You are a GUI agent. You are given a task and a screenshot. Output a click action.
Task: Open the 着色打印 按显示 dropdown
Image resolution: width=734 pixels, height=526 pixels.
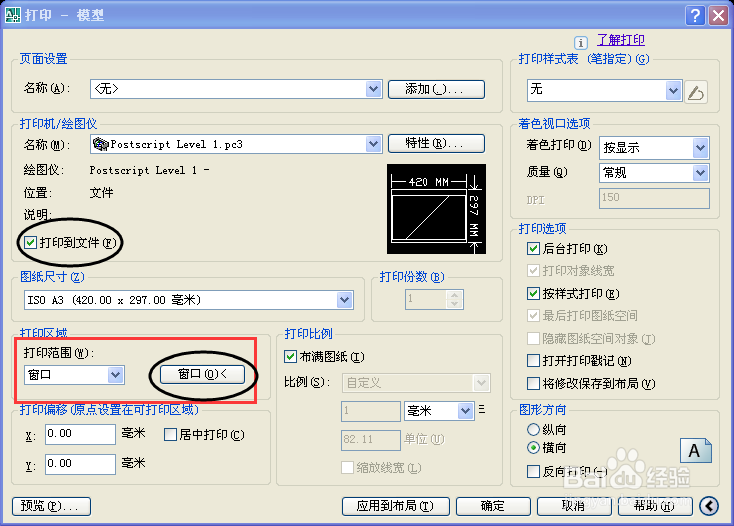700,148
